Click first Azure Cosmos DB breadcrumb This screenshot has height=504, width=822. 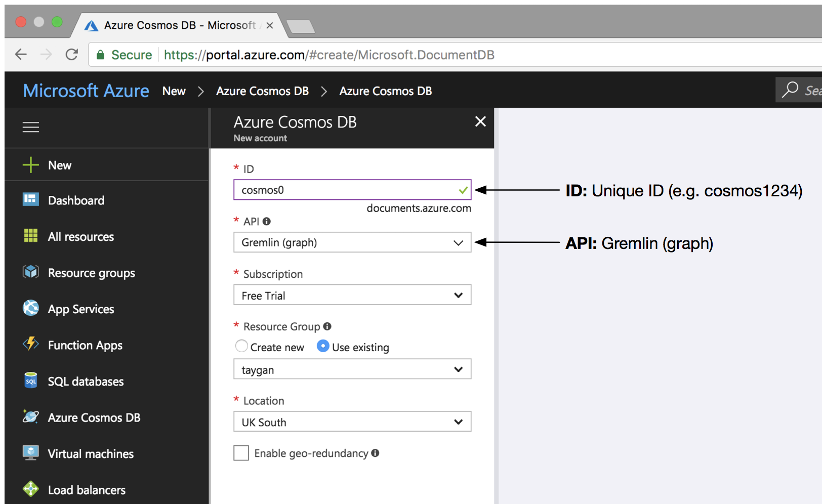coord(262,91)
